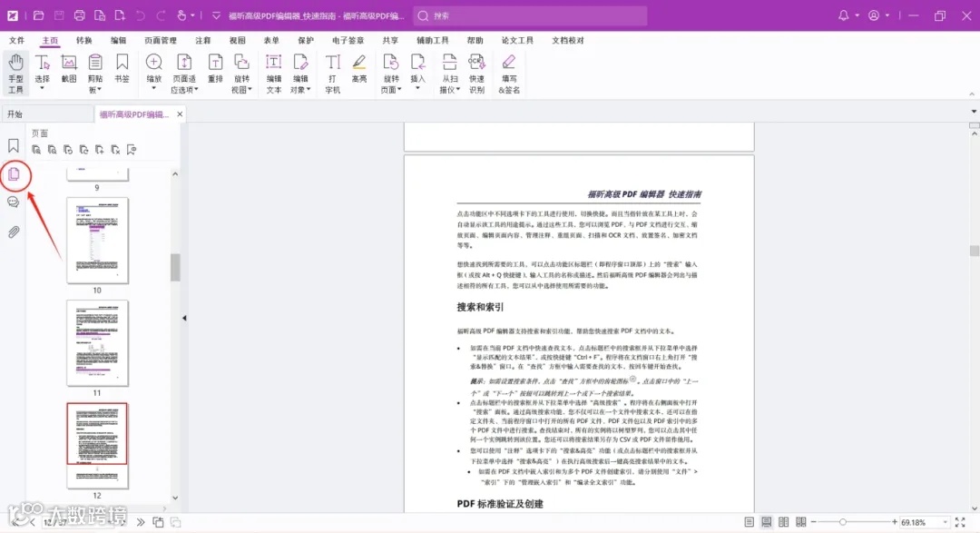This screenshot has height=533, width=980.
Task: Open the Page Management (页面管理) tab
Action: point(161,40)
